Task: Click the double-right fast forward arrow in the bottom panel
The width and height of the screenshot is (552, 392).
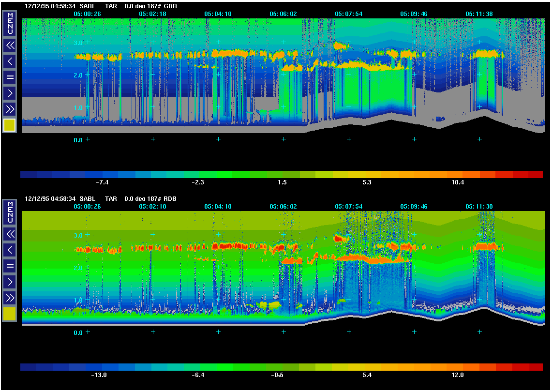Action: pos(10,298)
